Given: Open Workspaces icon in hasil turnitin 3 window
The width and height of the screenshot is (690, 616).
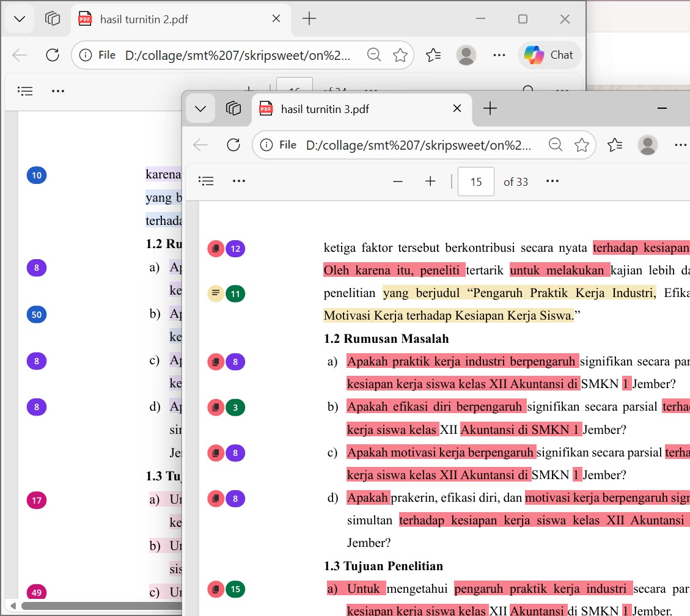Looking at the screenshot, I should [233, 109].
